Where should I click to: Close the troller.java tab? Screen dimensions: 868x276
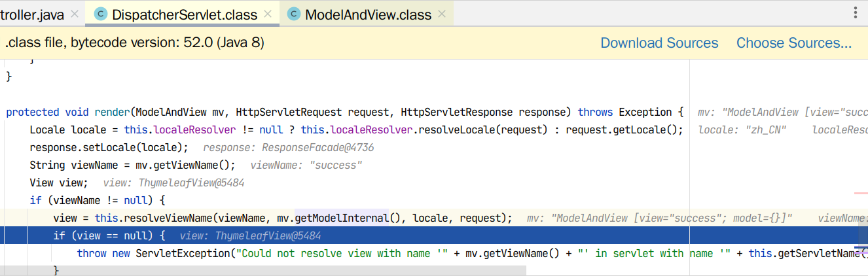click(74, 14)
